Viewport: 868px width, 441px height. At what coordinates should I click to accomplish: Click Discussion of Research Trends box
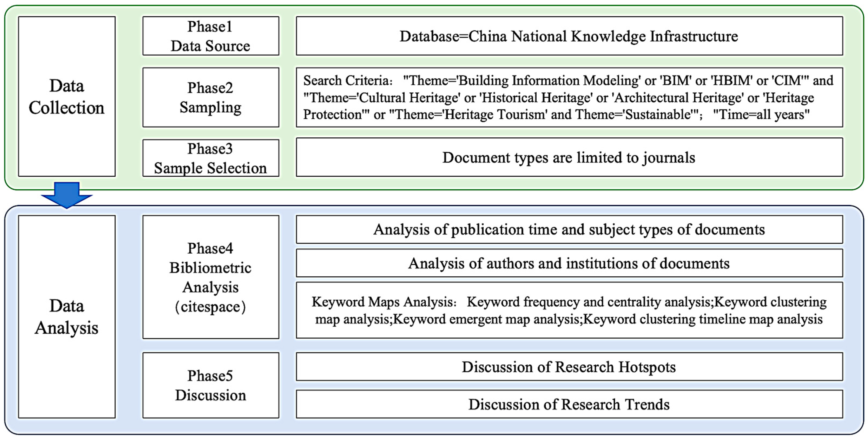coord(569,404)
